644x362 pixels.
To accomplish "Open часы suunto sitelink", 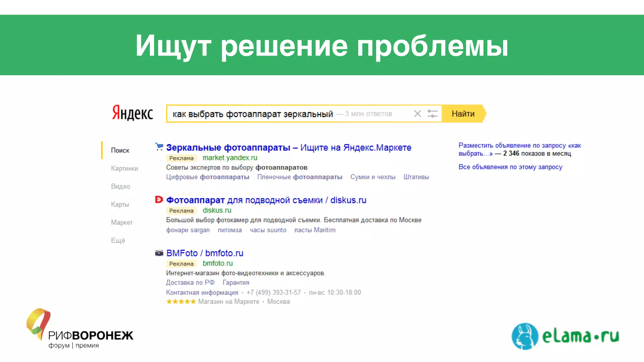I will [268, 230].
